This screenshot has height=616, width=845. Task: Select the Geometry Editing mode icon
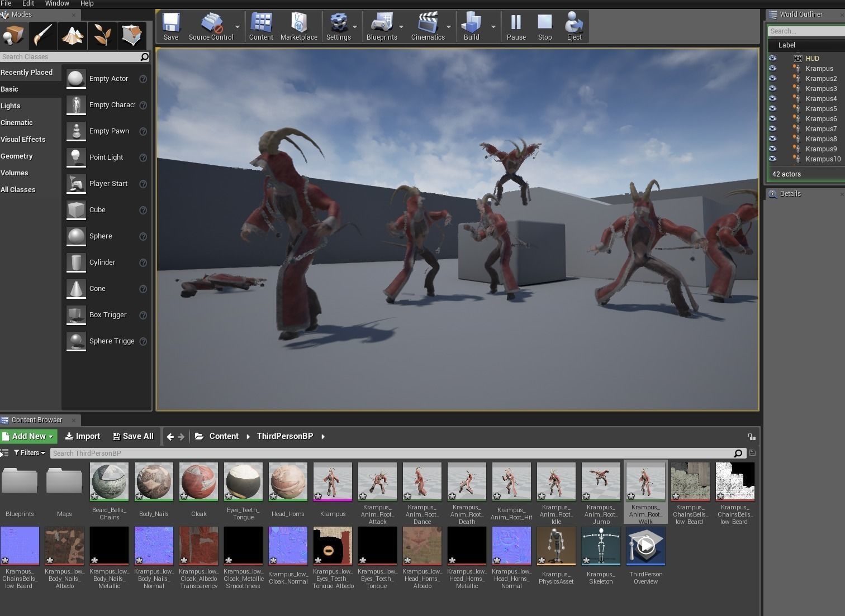click(x=132, y=36)
